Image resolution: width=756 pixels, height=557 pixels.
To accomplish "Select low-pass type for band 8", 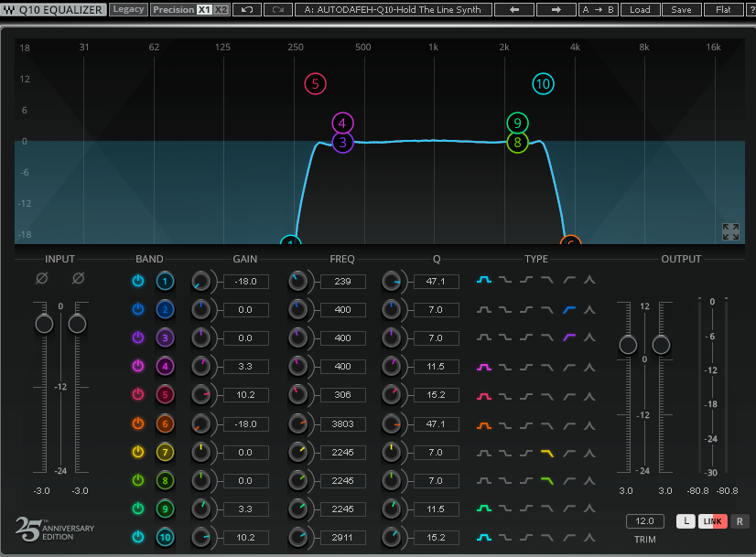I will [547, 480].
